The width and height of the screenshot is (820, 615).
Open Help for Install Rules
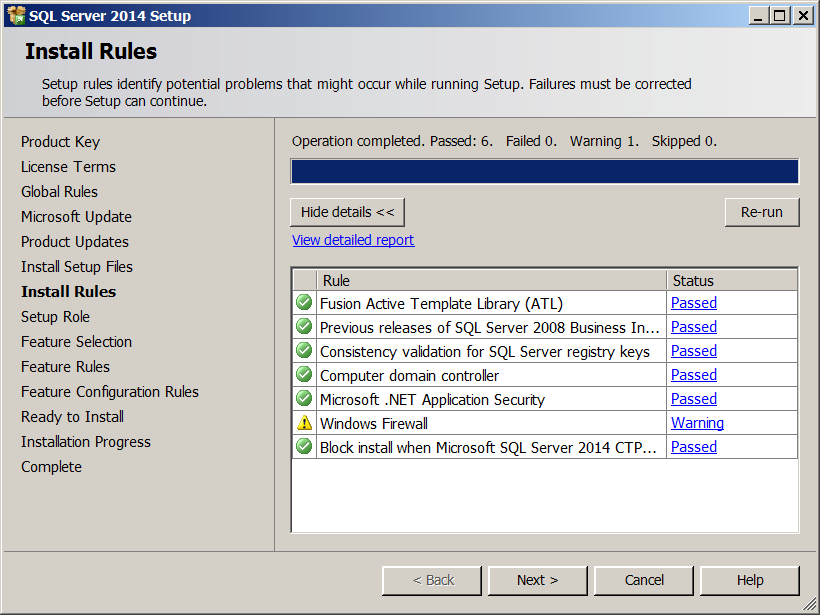pyautogui.click(x=750, y=580)
